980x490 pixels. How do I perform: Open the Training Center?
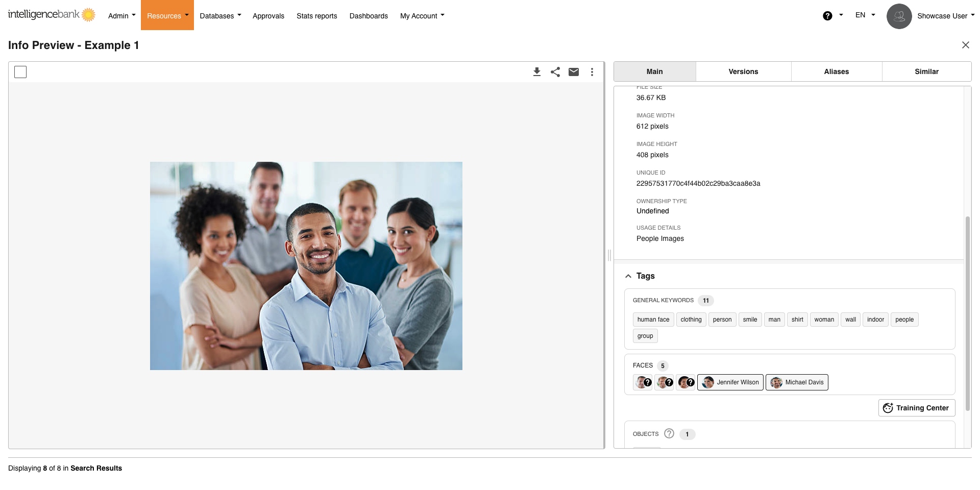916,408
